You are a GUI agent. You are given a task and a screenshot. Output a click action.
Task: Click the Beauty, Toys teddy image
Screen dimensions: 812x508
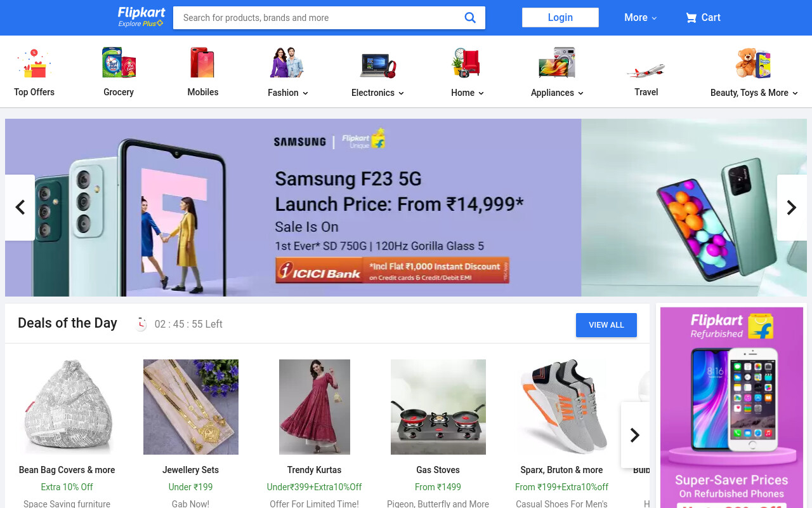753,63
